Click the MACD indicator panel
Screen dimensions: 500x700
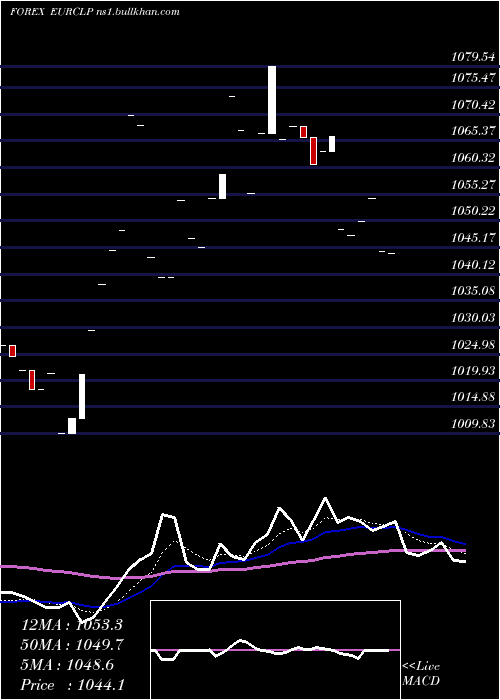click(275, 650)
